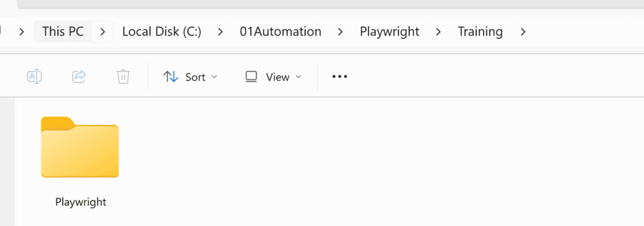Expand the Sort dropdown chevron
Viewport: 644px width, 226px height.
(214, 77)
